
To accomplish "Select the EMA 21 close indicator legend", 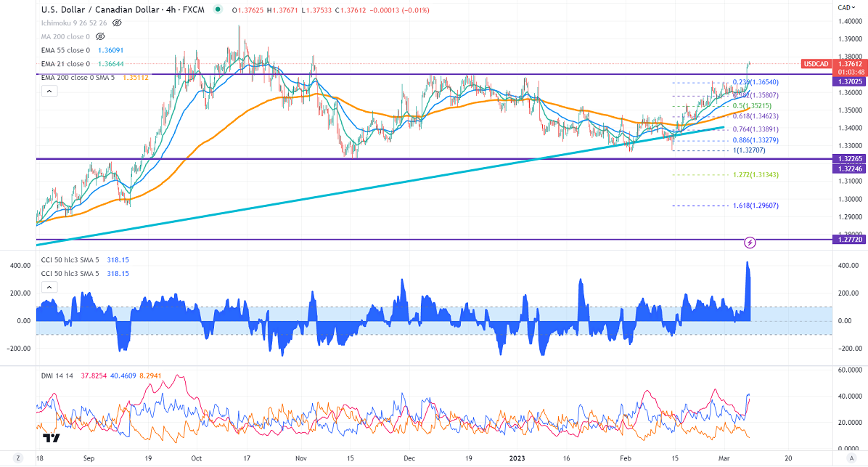I will click(65, 63).
